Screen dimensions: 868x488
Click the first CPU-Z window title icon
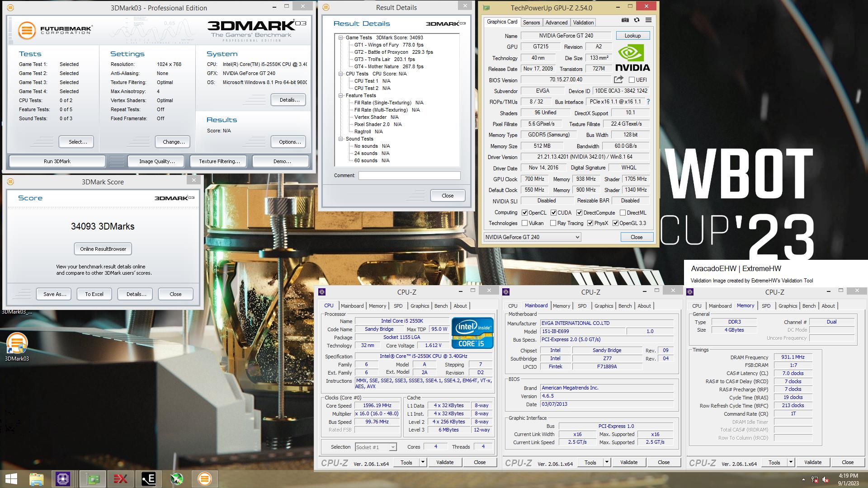[322, 292]
